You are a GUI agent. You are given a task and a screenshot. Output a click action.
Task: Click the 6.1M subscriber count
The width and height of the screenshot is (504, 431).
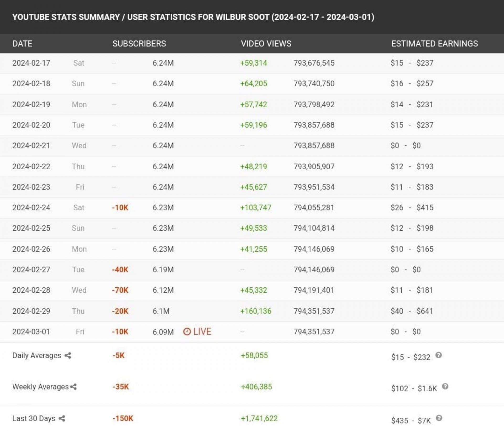(x=161, y=311)
